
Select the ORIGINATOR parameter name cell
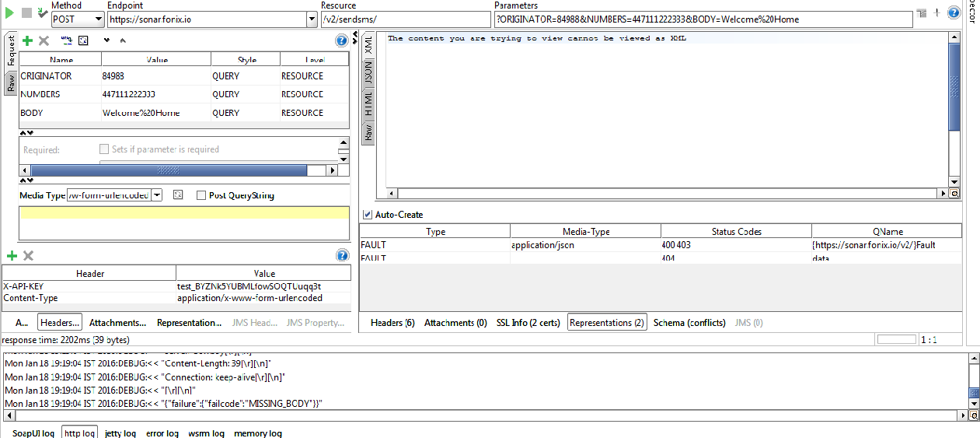[x=60, y=76]
